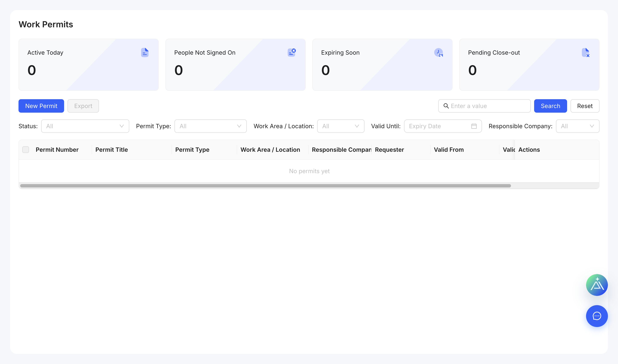Click the Expiring Soon clock icon
Screen dimensions: 618x364
click(x=438, y=53)
